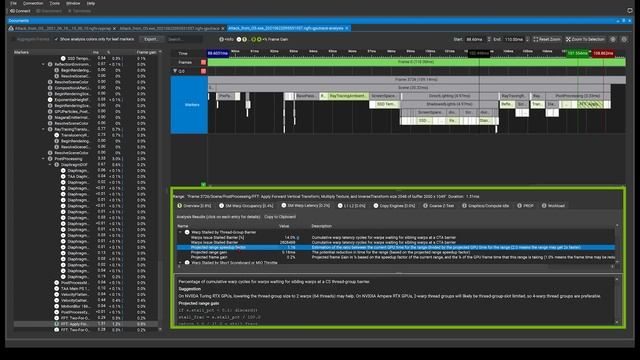Click the results table vertical scrollbar
The width and height of the screenshot is (640, 360).
[617, 244]
